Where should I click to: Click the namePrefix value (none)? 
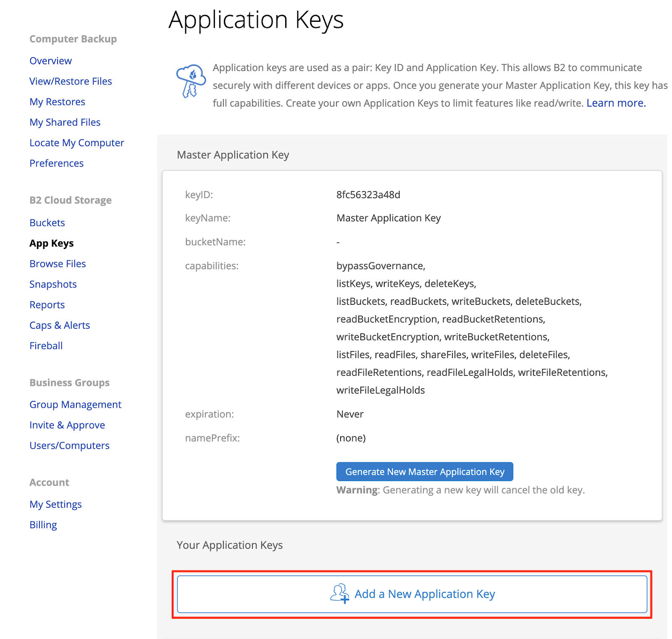coord(351,438)
